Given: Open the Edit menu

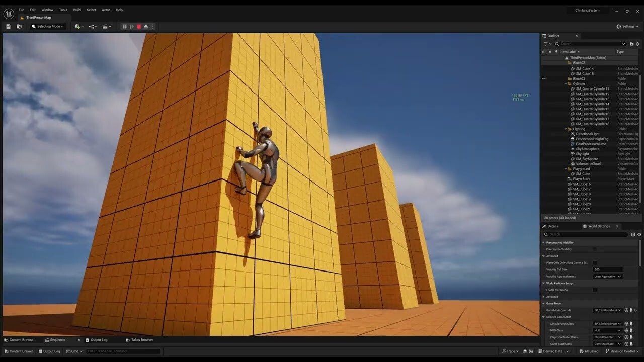Looking at the screenshot, I should 32,10.
